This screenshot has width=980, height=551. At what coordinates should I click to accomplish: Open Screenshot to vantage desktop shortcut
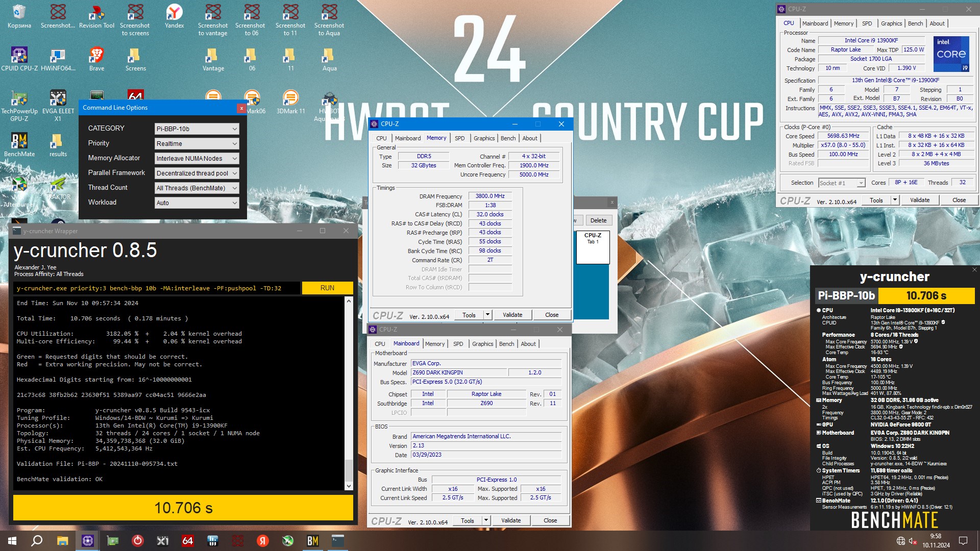pos(213,20)
